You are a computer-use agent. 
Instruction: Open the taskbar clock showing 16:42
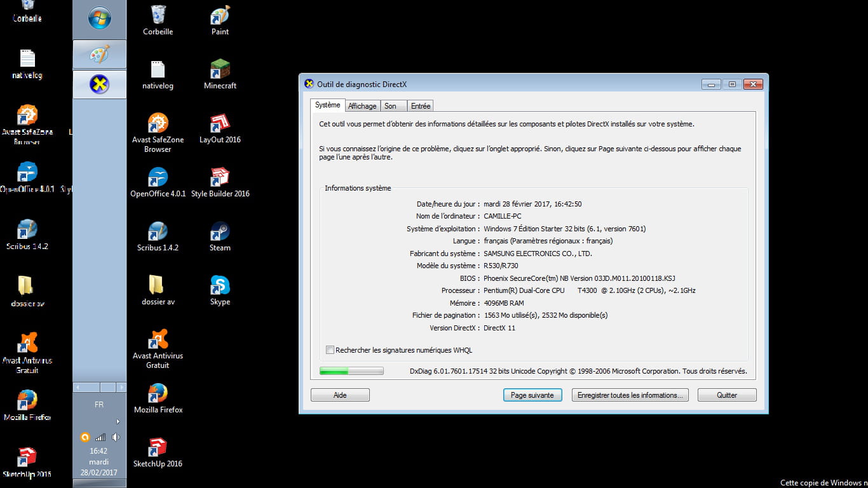pyautogui.click(x=98, y=451)
